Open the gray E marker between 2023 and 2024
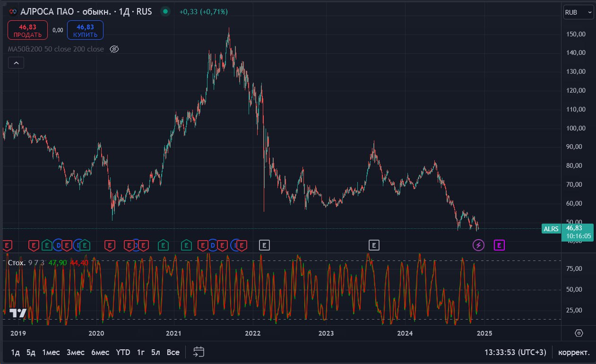The height and width of the screenshot is (364, 596). coord(374,245)
